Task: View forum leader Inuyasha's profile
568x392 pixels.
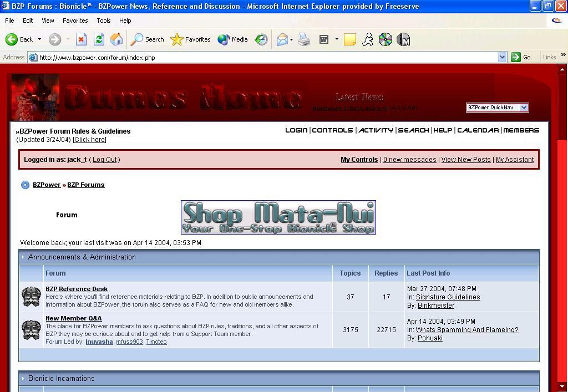Action: [x=99, y=342]
